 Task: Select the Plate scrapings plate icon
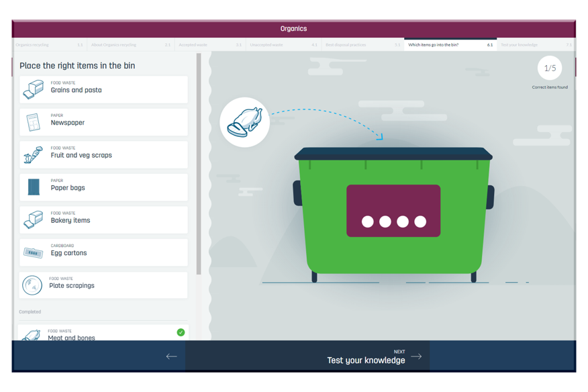[32, 285]
